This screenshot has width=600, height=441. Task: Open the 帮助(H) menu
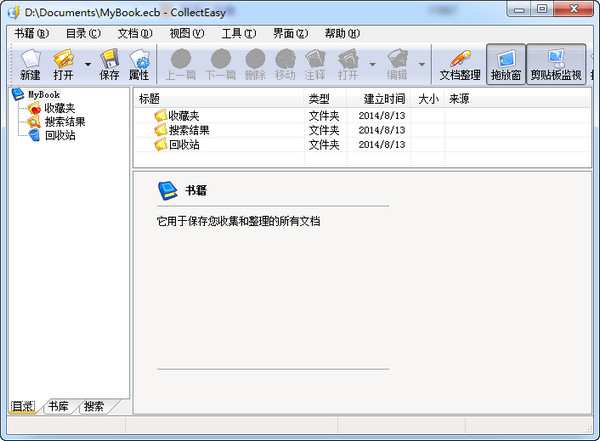342,34
